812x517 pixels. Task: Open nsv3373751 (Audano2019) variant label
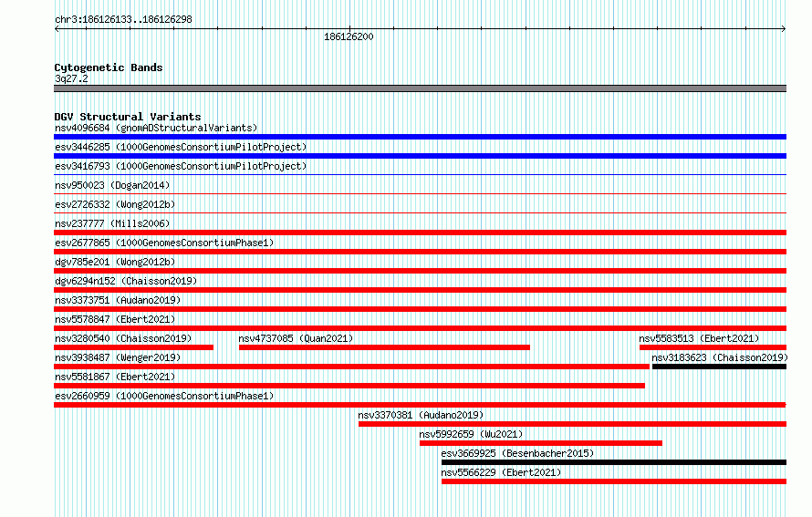(x=118, y=300)
